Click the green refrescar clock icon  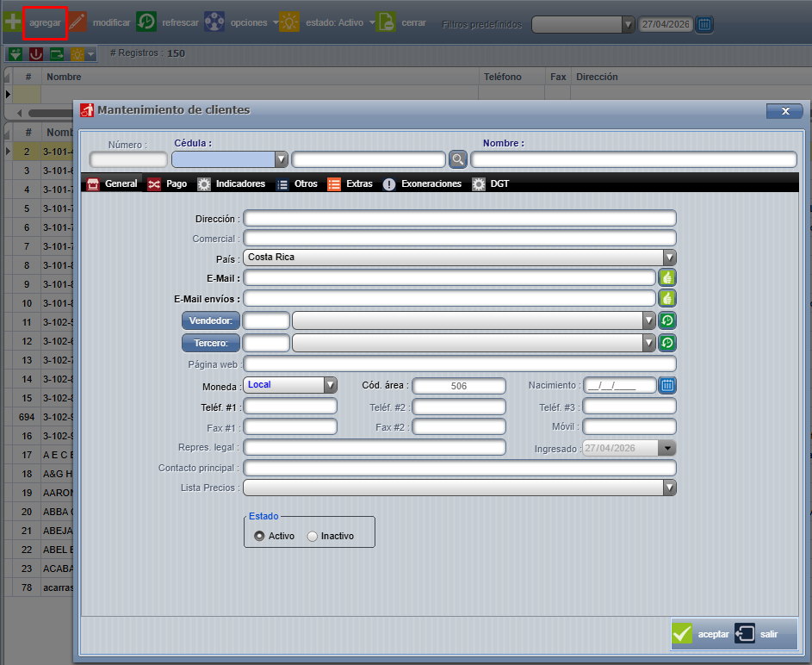pyautogui.click(x=146, y=22)
